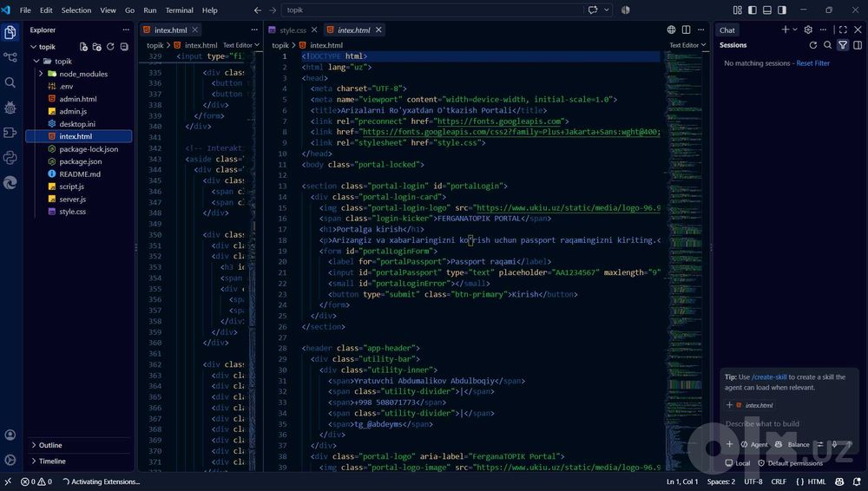Choose the Local session target
Viewport: 868px width, 491px height.
738,463
